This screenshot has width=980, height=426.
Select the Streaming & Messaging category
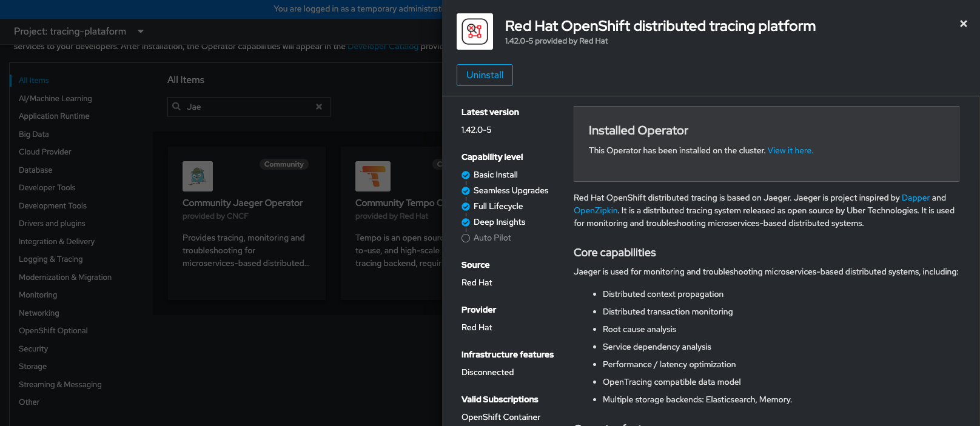pos(60,384)
